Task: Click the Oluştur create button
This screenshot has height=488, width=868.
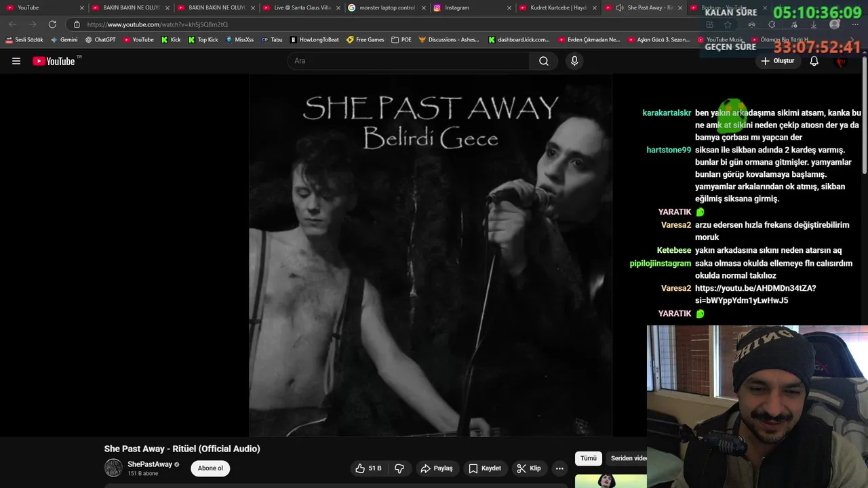Action: [777, 61]
